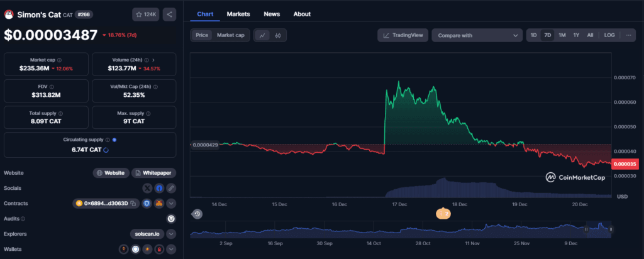Viewport: 644px width, 259px height.
Task: Switch to the Chart tab
Action: coord(205,14)
